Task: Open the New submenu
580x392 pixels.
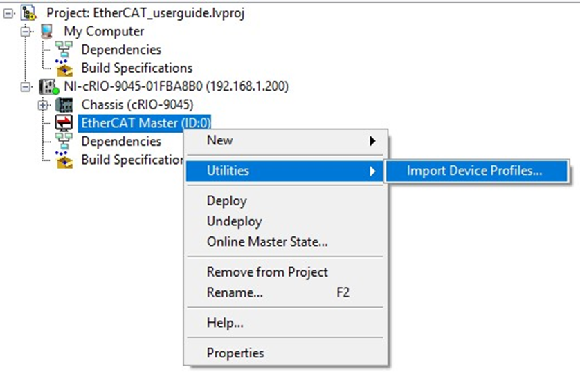Action: (285, 141)
